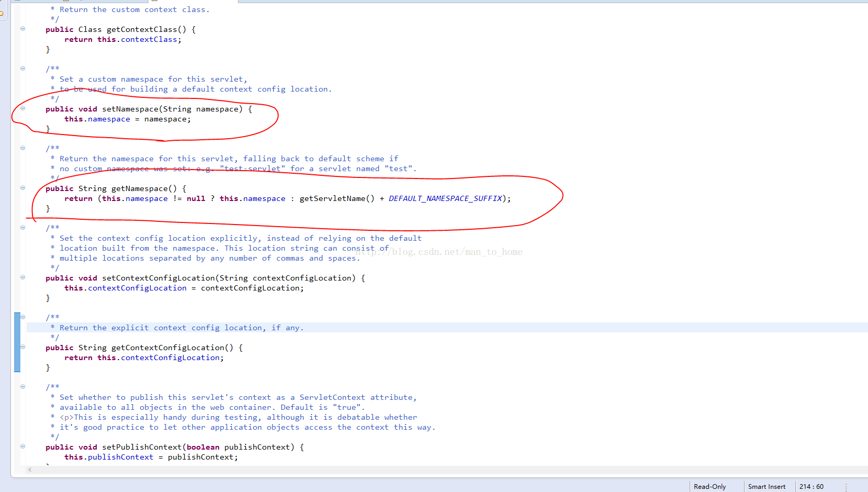This screenshot has width=868, height=492.
Task: Click the setPublishContext method name
Action: (x=142, y=447)
